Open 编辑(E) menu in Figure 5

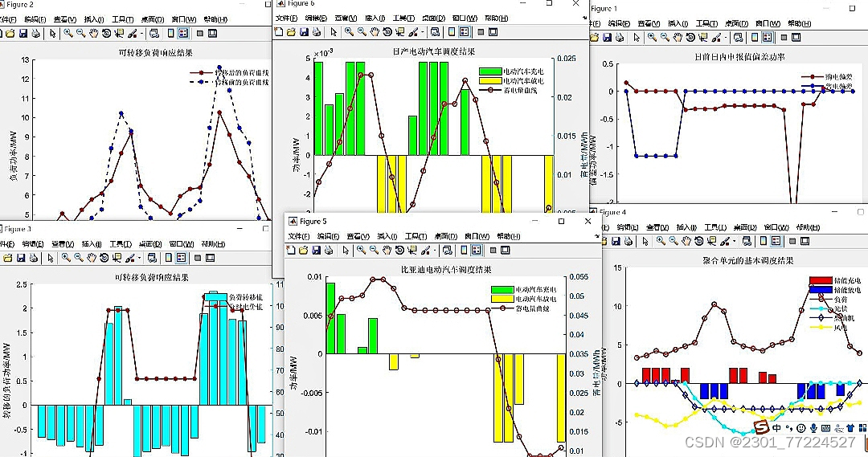328,236
